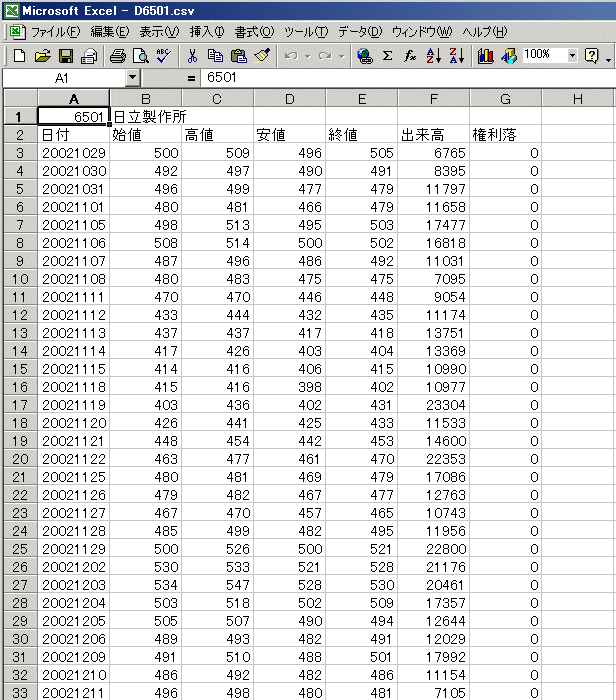Image resolution: width=616 pixels, height=700 pixels.
Task: Open the ツール(T) menu
Action: [x=306, y=32]
